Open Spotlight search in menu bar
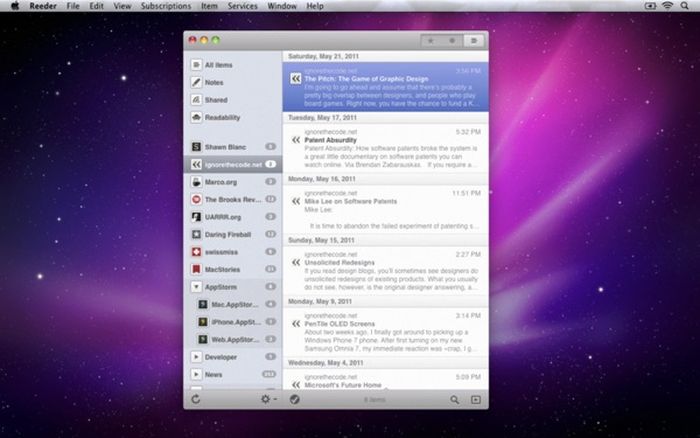The width and height of the screenshot is (700, 438). [684, 6]
